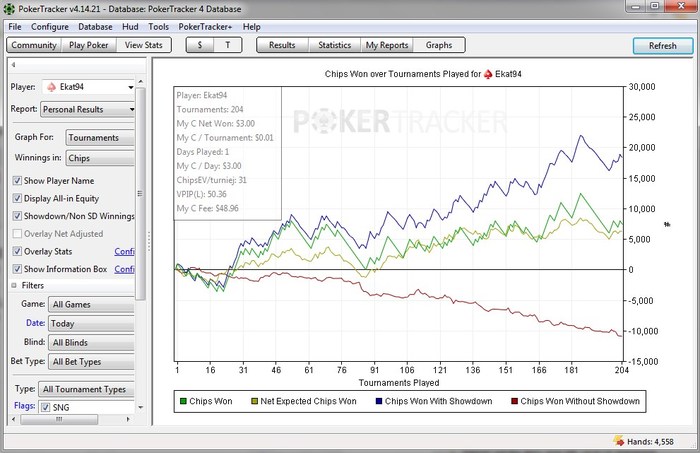Viewport: 700px width, 453px height.
Task: Open the Help menu
Action: (251, 27)
